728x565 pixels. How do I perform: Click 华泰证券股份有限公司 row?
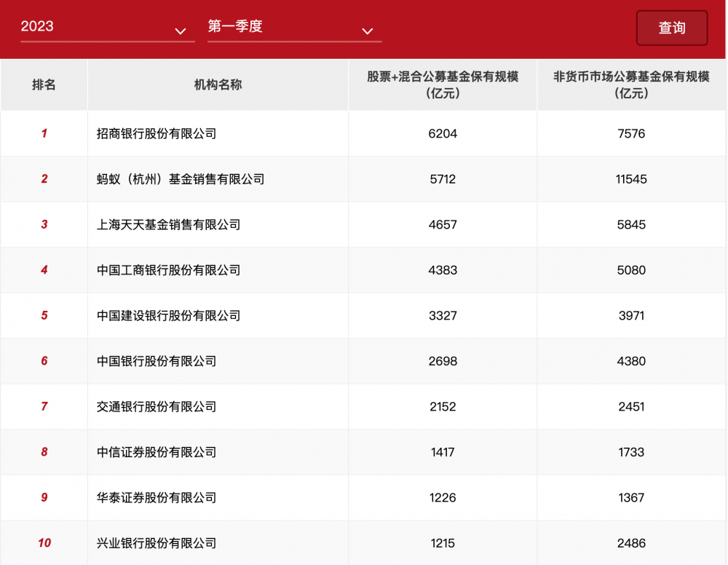(x=155, y=498)
